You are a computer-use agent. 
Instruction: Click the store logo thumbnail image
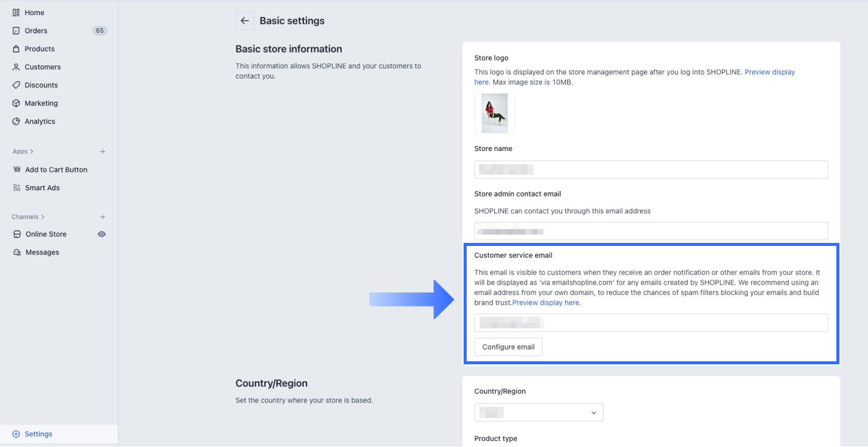[494, 113]
